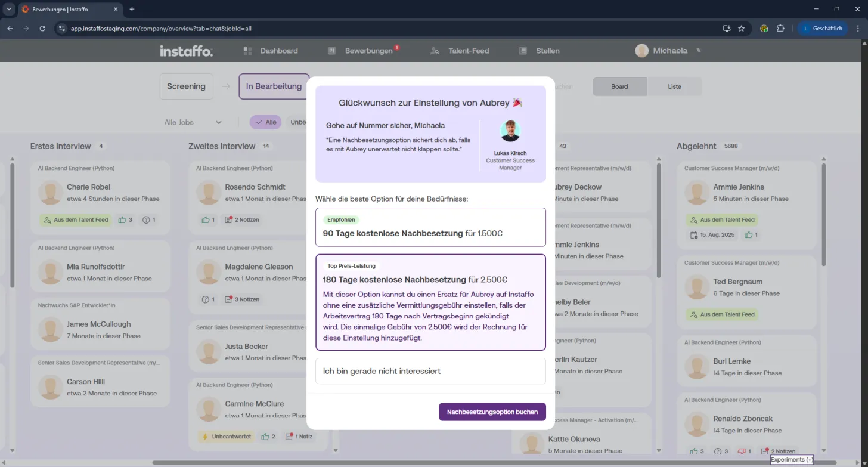Viewport: 868px width, 467px height.
Task: Switch to the Liste view tab
Action: (x=674, y=86)
